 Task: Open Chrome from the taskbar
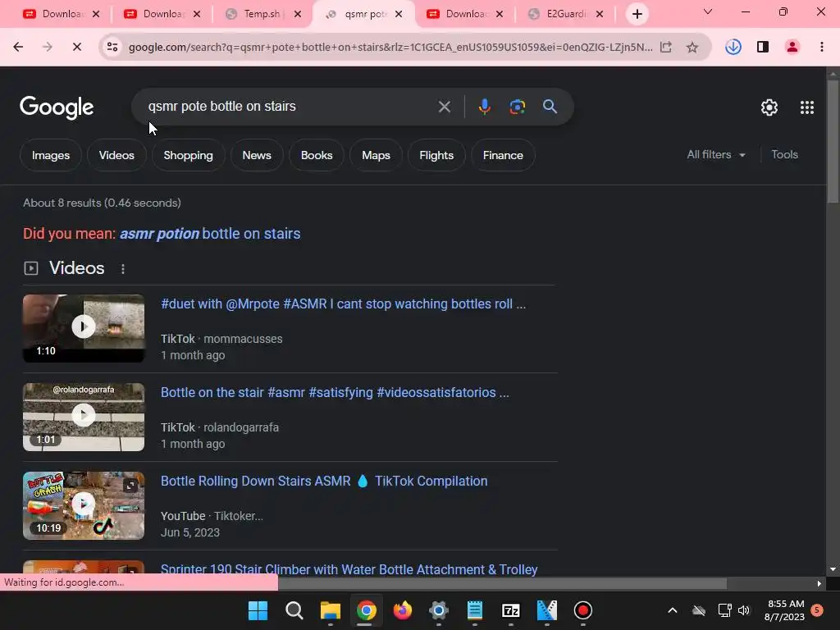[x=367, y=610]
